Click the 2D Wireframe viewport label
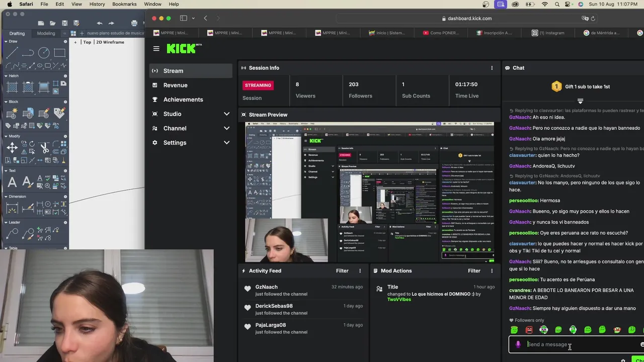The width and height of the screenshot is (644, 362). [x=110, y=42]
